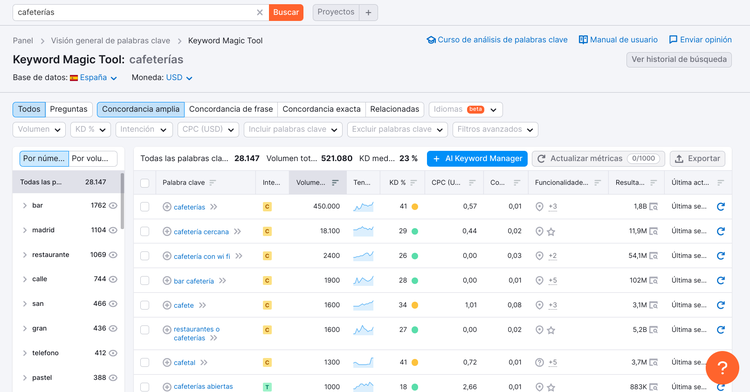Screen dimensions: 750x392
Task: Switch to Preguntas tab
Action: [69, 109]
